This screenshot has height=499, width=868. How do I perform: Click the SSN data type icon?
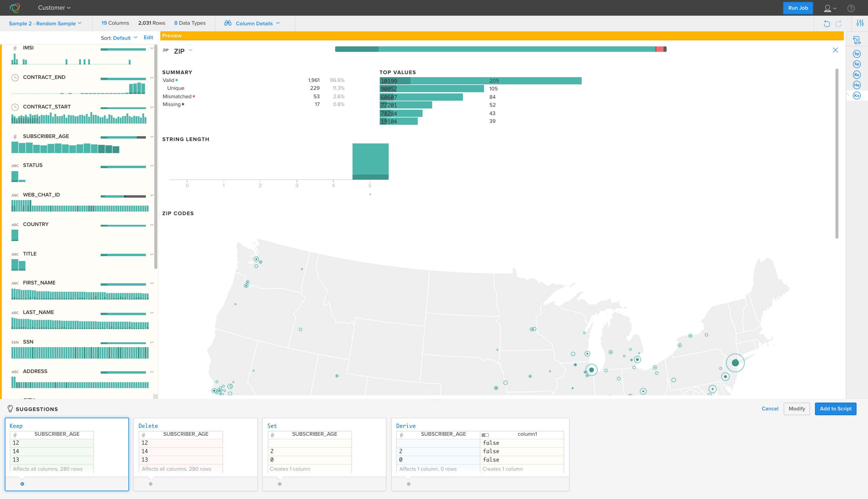coord(15,342)
